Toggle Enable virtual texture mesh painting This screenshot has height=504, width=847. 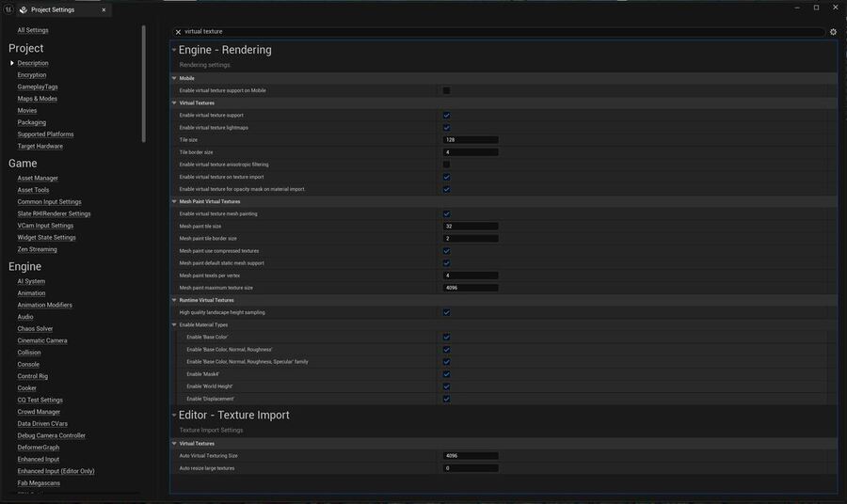[x=446, y=214]
